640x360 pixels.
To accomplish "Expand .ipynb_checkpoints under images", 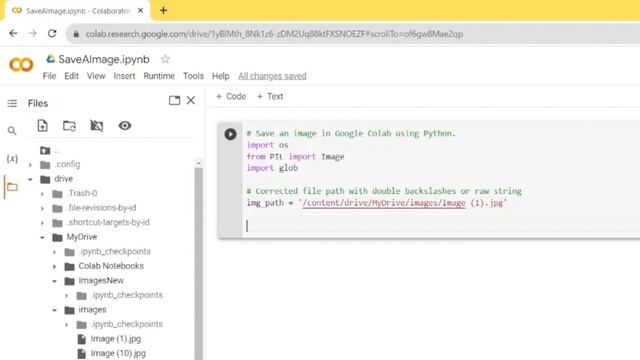I will coord(67,324).
